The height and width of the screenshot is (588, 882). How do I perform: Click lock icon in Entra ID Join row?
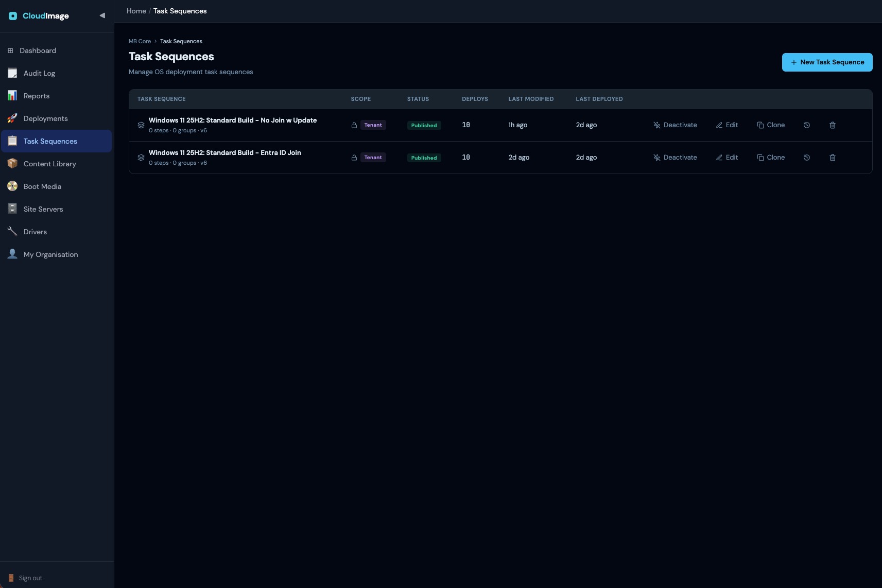tap(354, 158)
